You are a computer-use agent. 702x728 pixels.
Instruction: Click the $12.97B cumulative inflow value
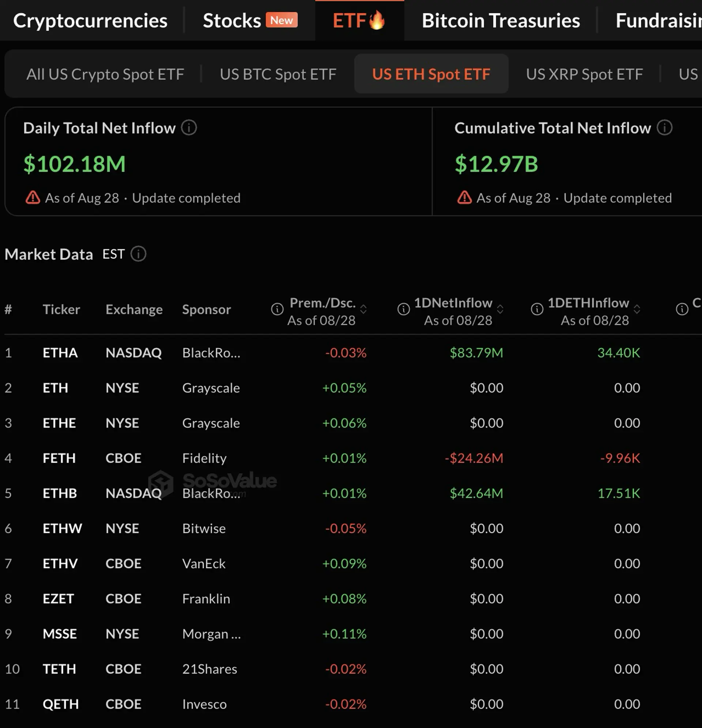click(x=497, y=164)
